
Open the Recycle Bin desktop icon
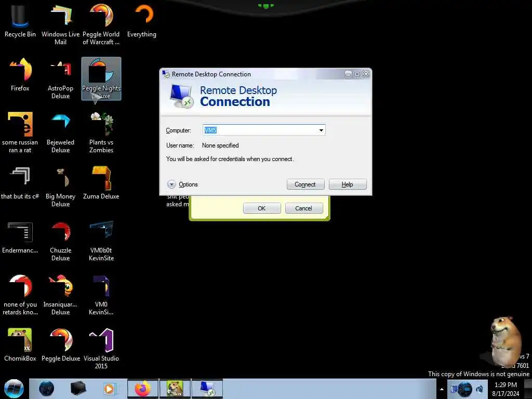pyautogui.click(x=20, y=20)
